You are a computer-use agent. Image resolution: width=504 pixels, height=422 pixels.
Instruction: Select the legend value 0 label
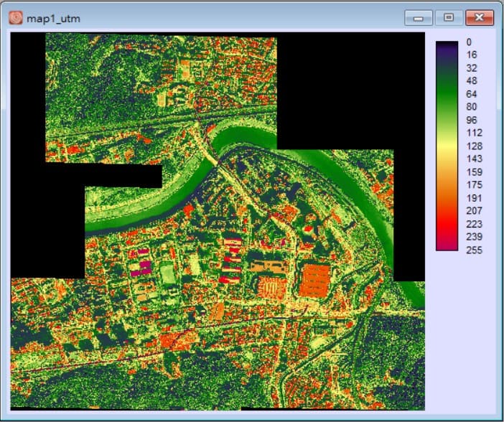(468, 42)
